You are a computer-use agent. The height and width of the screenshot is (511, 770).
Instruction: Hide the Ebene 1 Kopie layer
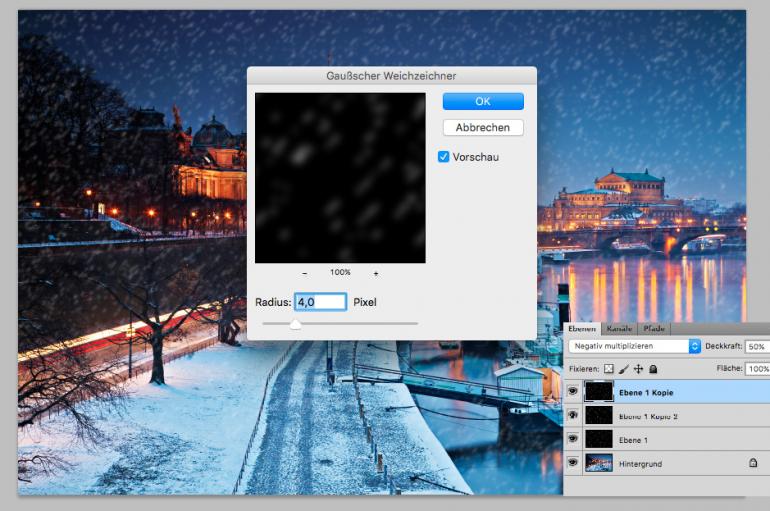573,393
